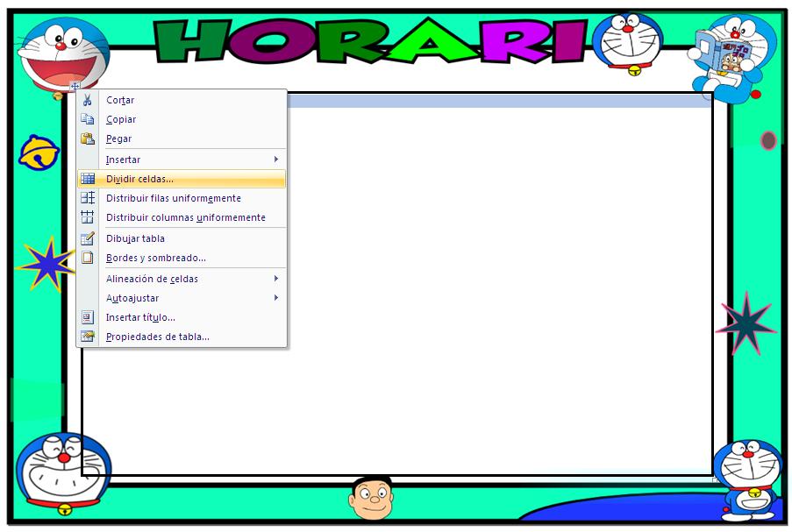Viewport: 792px width, 532px height.
Task: Open the Alineación de celdas submenu
Action: pyautogui.click(x=182, y=279)
